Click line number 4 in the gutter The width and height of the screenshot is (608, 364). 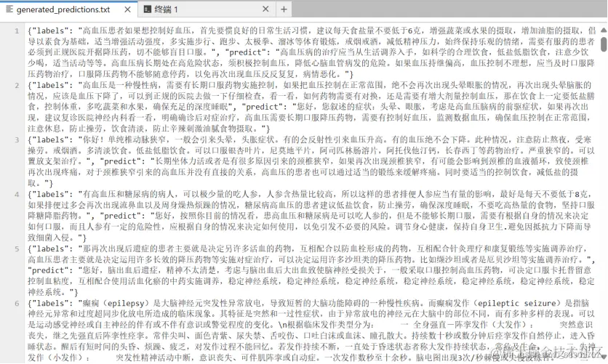pos(17,195)
